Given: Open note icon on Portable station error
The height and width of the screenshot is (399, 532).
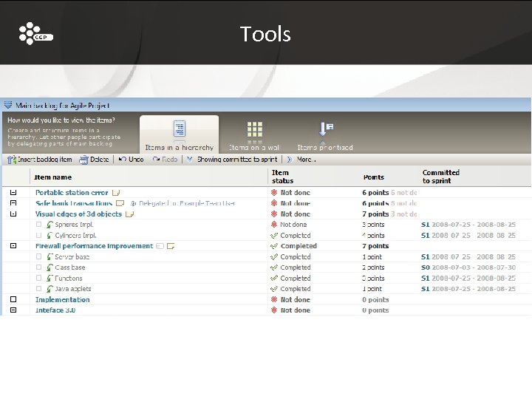Looking at the screenshot, I should [116, 193].
